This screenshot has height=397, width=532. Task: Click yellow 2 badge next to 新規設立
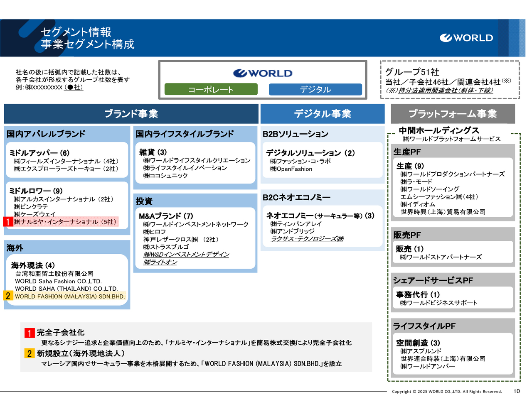pos(29,353)
